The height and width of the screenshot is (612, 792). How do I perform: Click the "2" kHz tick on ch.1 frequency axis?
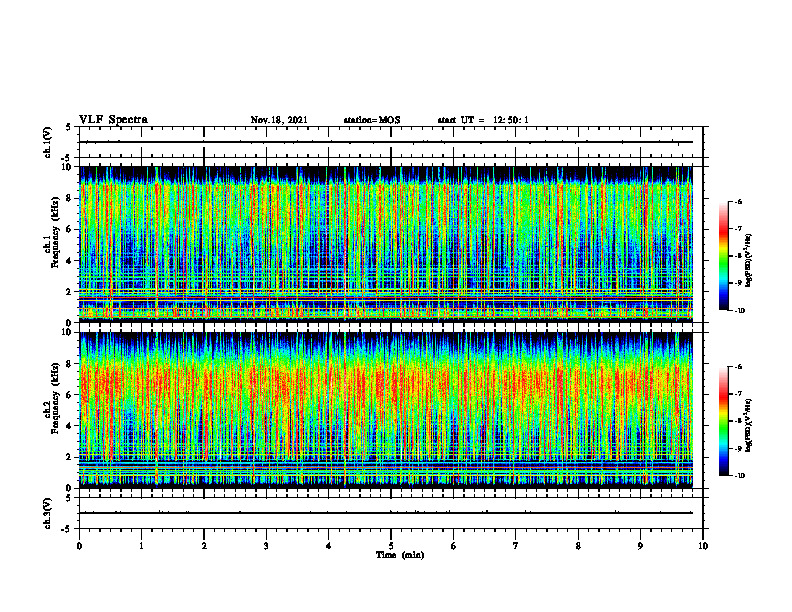pyautogui.click(x=69, y=292)
